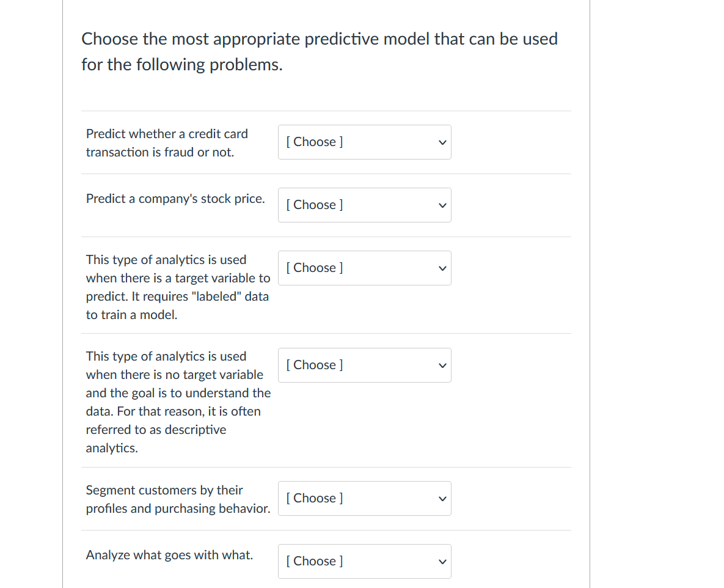Click the chevron on the customer segmentation dropdown
The image size is (724, 588).
pos(442,498)
